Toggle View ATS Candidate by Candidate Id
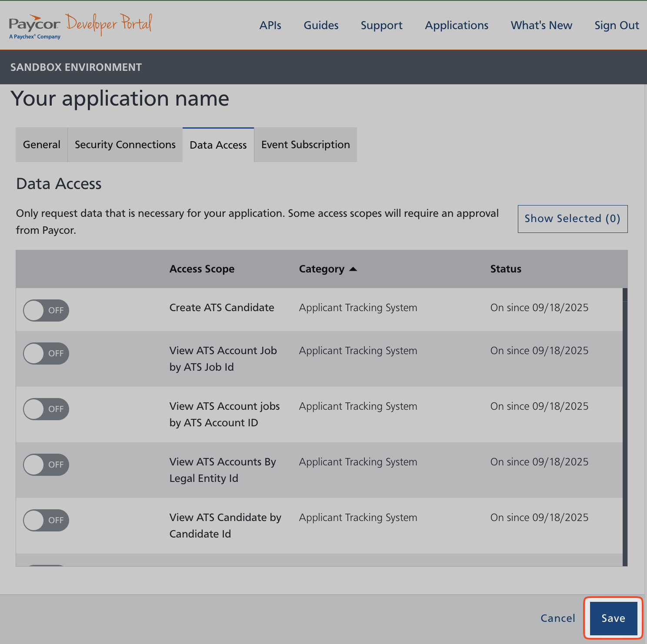Image resolution: width=647 pixels, height=644 pixels. (x=46, y=520)
